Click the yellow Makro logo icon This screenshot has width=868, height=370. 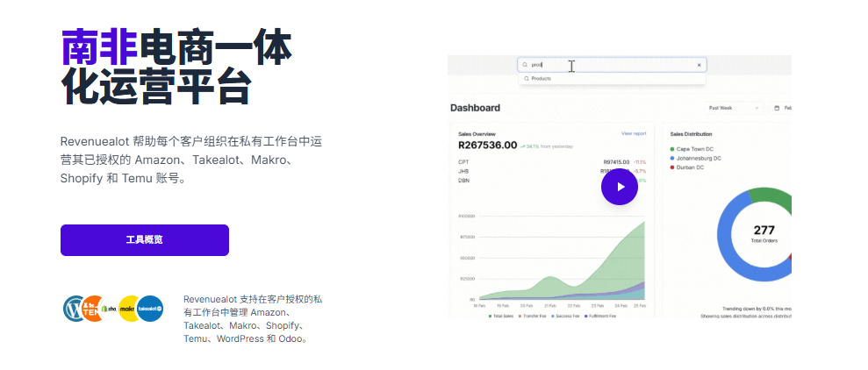point(128,308)
